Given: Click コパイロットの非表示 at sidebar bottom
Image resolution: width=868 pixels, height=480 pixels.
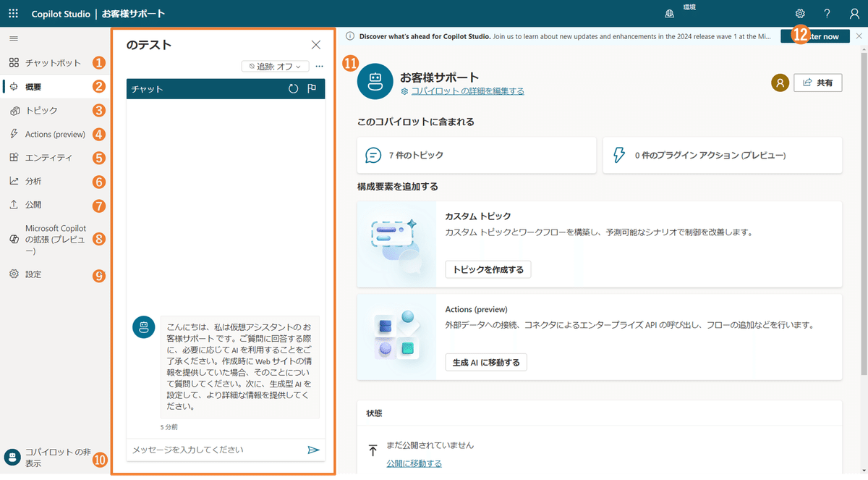Looking at the screenshot, I should pyautogui.click(x=48, y=458).
